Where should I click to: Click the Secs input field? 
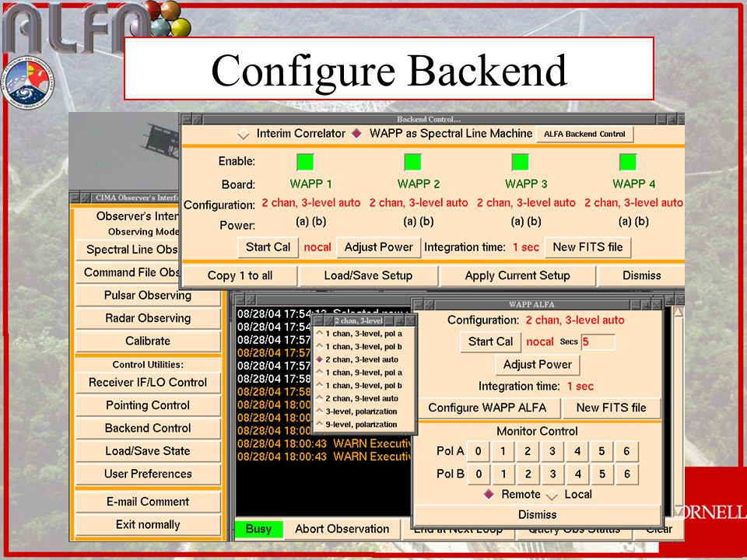tap(598, 342)
